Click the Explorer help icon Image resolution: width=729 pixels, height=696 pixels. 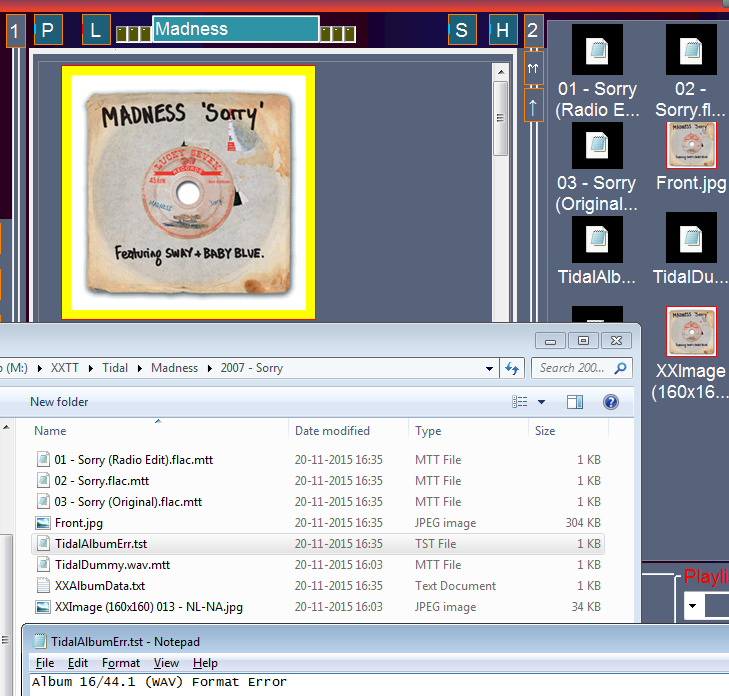point(611,402)
